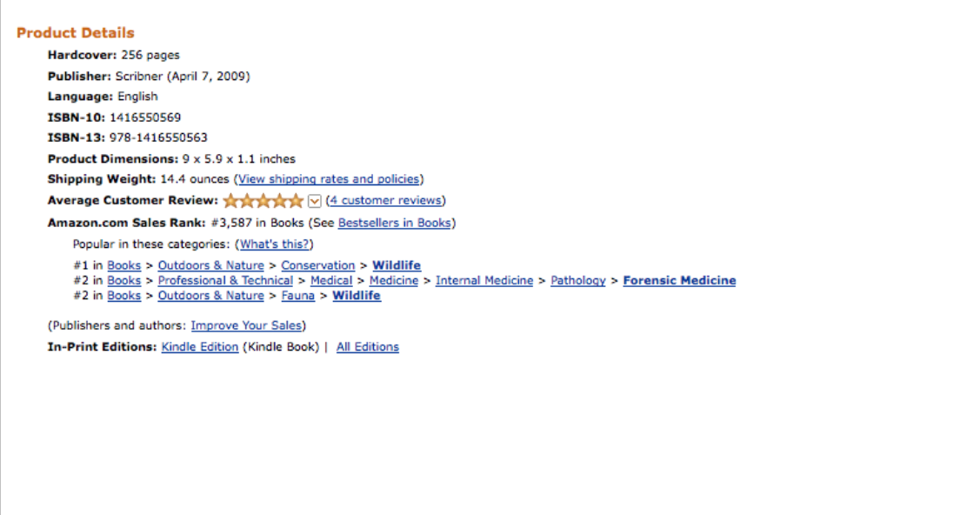Image resolution: width=980 pixels, height=515 pixels.
Task: Open the Internal Medicine category
Action: pyautogui.click(x=484, y=281)
